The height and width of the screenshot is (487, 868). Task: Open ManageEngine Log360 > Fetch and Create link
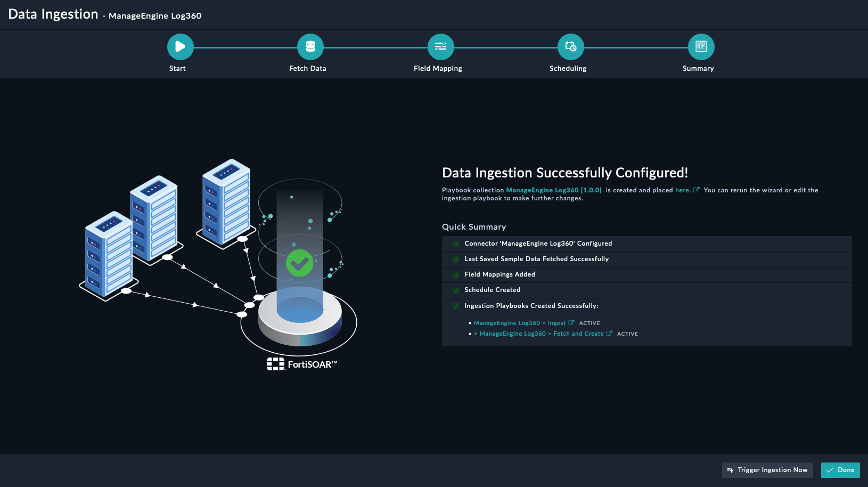click(x=541, y=334)
